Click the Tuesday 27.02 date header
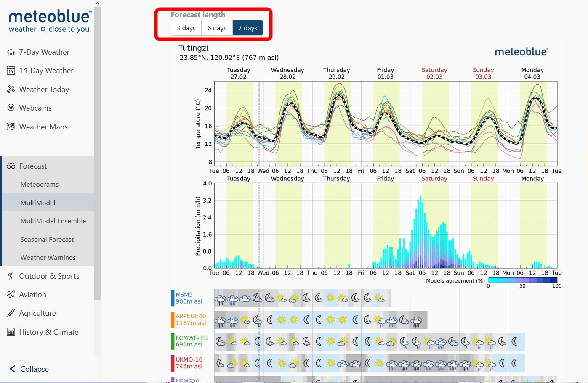This screenshot has width=588, height=383. (239, 73)
